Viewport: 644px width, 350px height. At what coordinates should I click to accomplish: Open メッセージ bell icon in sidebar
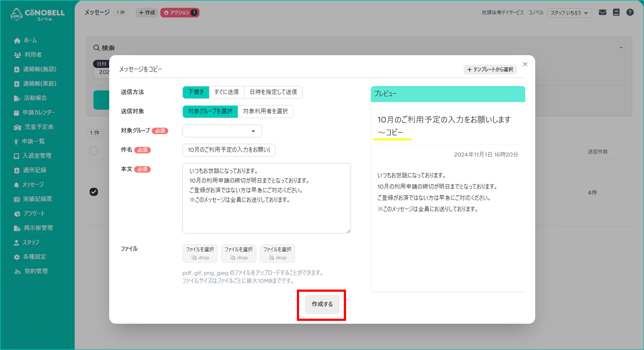[16, 185]
